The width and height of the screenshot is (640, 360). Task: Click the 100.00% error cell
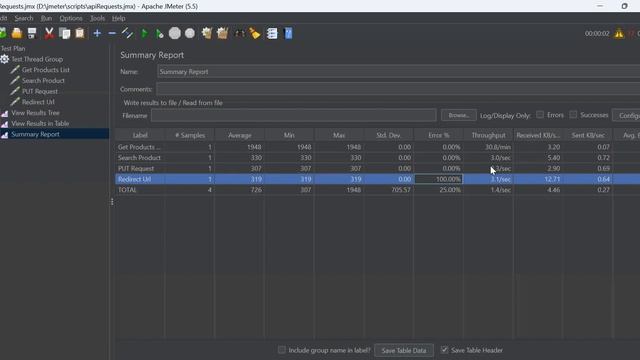pyautogui.click(x=439, y=179)
